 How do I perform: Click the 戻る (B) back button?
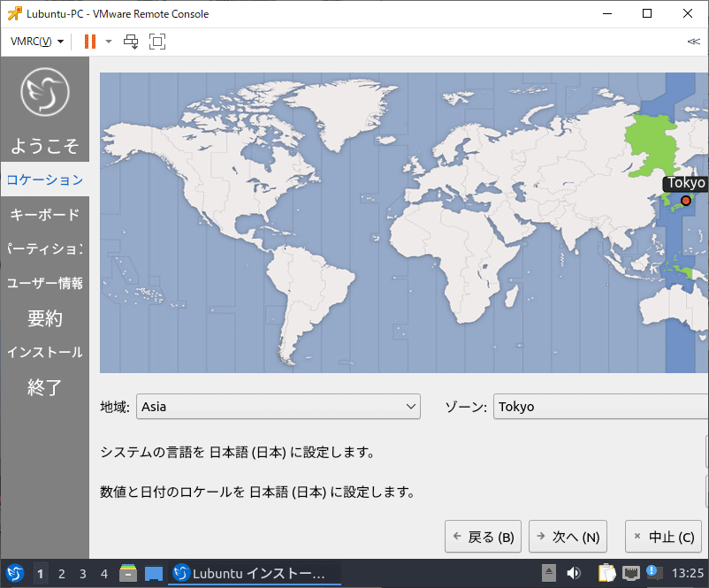pos(483,537)
